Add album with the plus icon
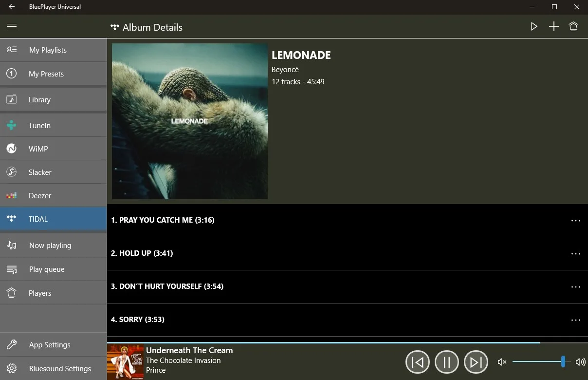The height and width of the screenshot is (380, 588). [x=554, y=27]
